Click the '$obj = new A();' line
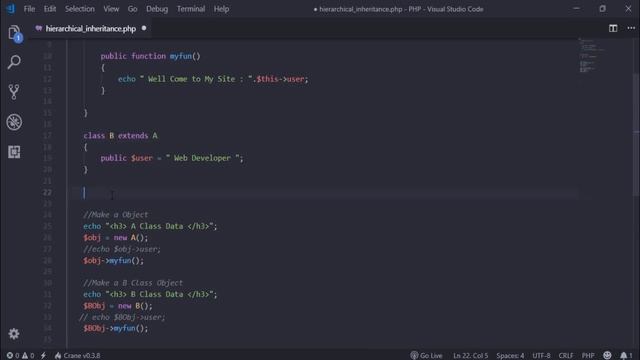 click(116, 238)
